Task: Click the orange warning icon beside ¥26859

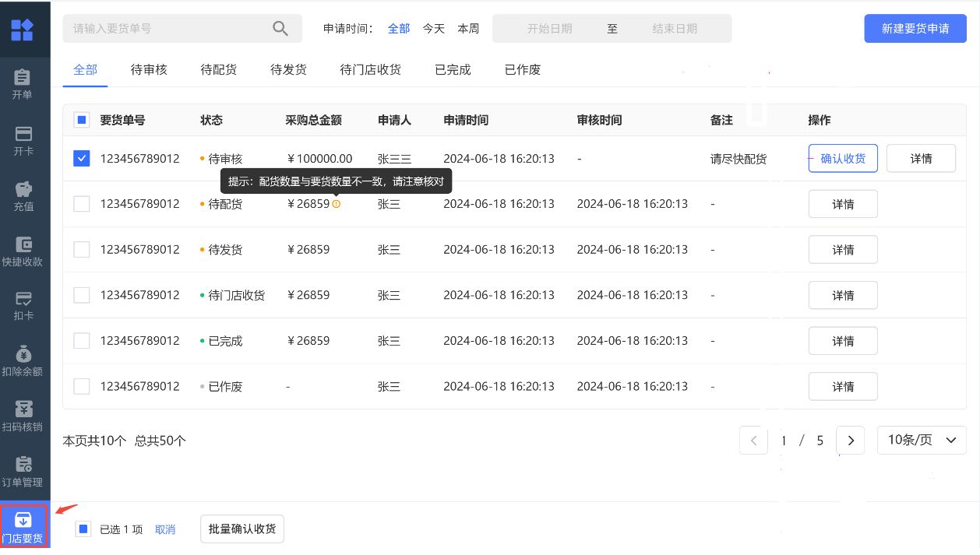Action: [x=337, y=204]
